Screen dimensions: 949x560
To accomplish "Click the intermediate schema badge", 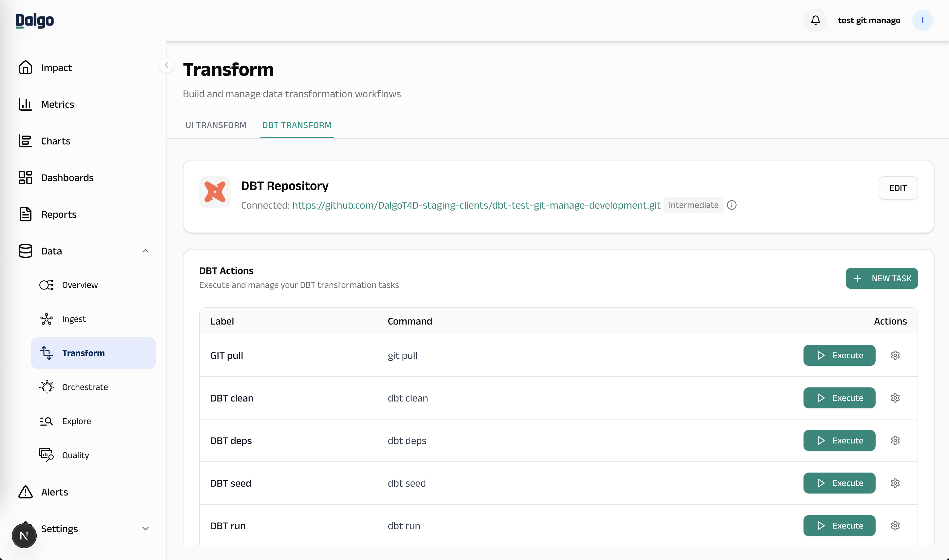I will tap(693, 205).
